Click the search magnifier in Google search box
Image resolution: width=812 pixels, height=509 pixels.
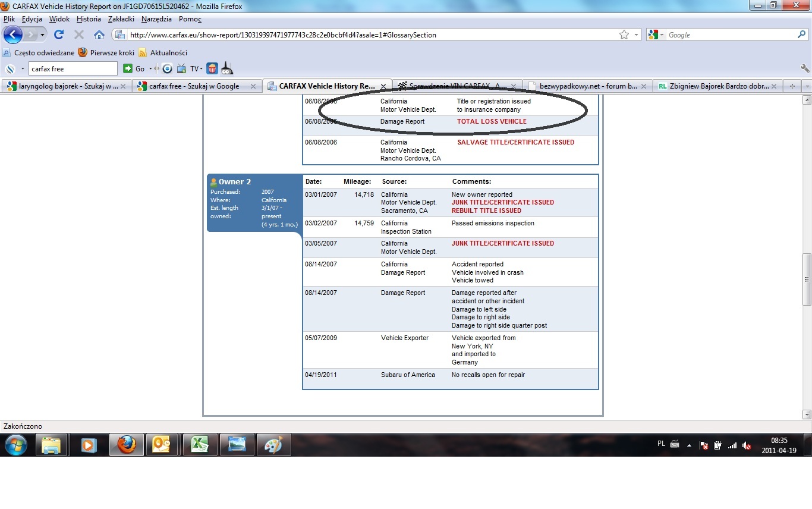pyautogui.click(x=801, y=35)
